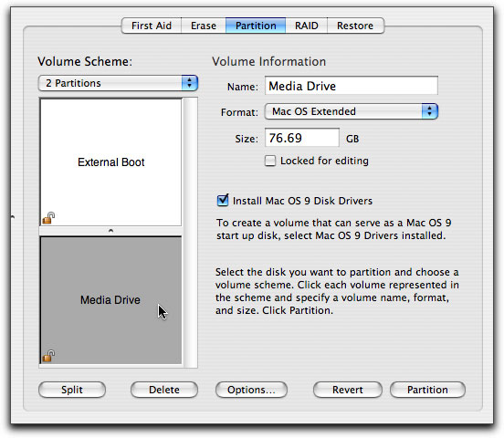Click the Format popup arrow button

click(x=430, y=111)
